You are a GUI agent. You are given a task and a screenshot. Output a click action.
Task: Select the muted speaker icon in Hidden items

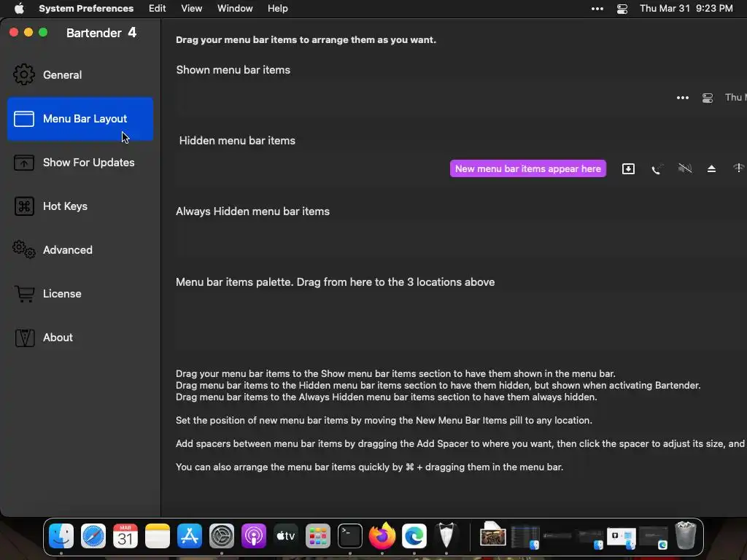click(x=684, y=168)
